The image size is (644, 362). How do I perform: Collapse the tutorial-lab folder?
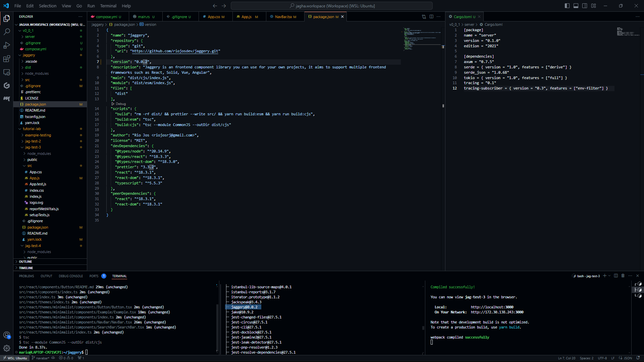(x=50, y=129)
